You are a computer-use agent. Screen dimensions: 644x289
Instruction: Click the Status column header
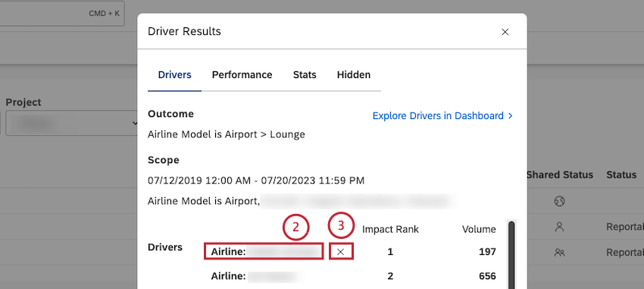click(621, 174)
